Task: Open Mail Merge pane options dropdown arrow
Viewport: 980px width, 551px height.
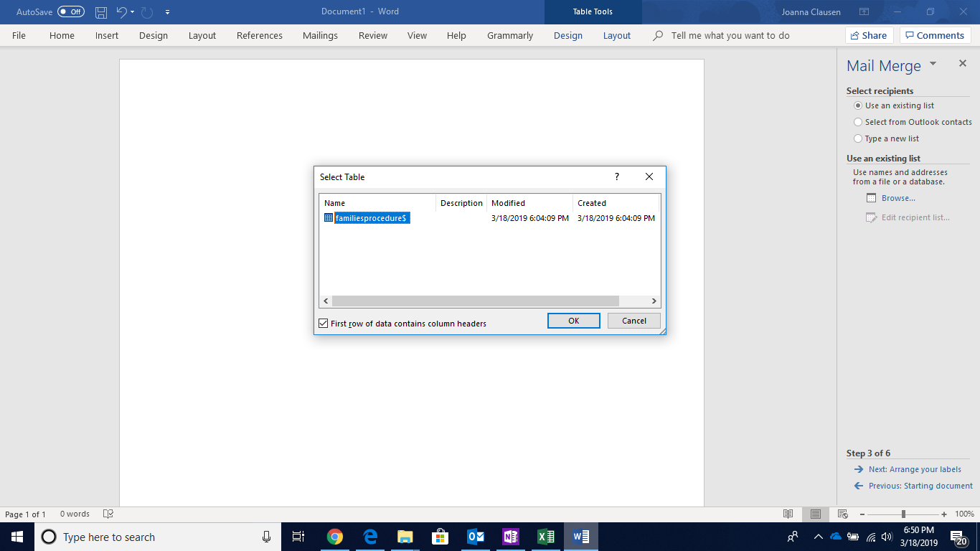Action: [x=933, y=63]
